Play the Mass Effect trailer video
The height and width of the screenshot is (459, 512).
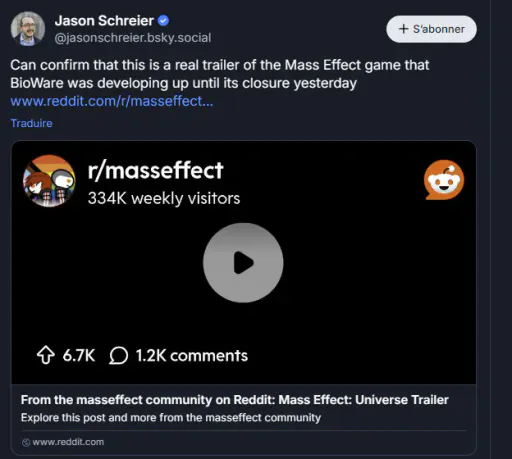[243, 263]
